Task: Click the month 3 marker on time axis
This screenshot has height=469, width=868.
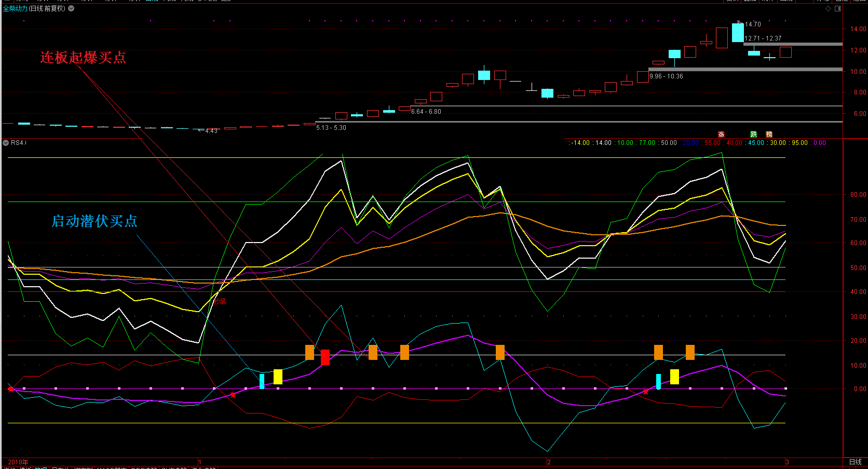Action: point(787,462)
